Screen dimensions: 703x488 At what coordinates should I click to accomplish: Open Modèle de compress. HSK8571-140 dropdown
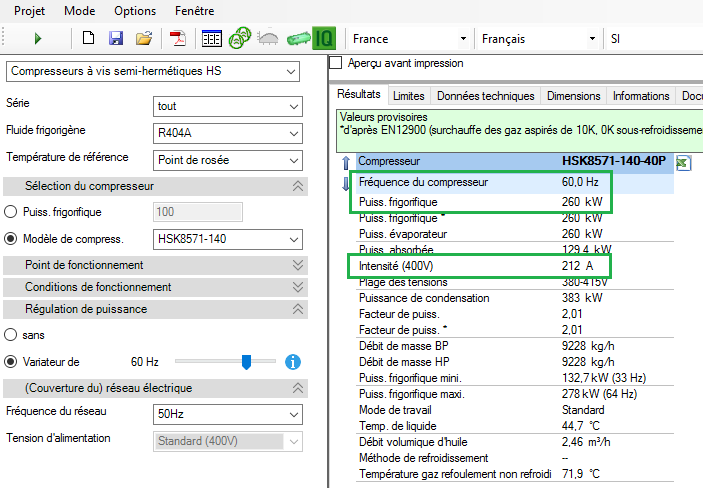coord(228,239)
